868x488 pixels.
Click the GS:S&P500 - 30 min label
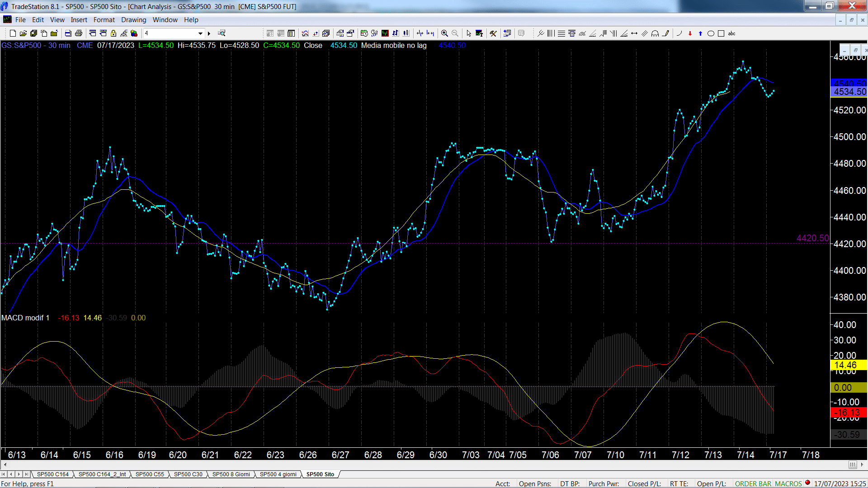click(x=36, y=45)
